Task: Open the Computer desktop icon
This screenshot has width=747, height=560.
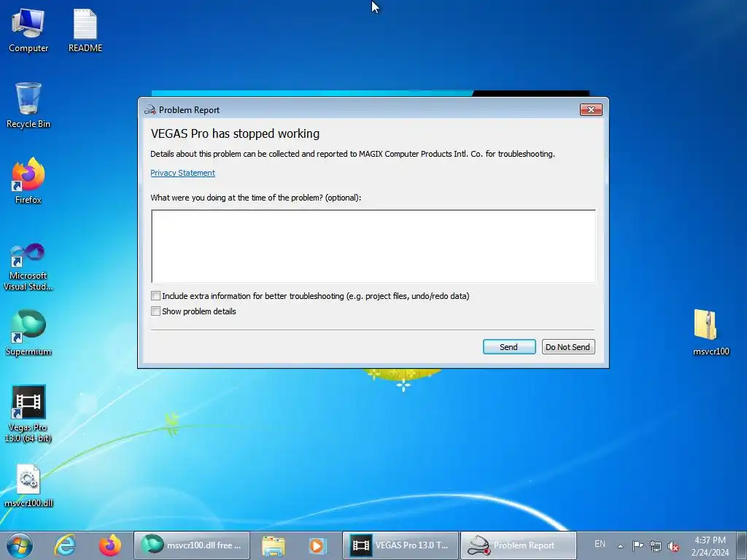Action: [28, 30]
